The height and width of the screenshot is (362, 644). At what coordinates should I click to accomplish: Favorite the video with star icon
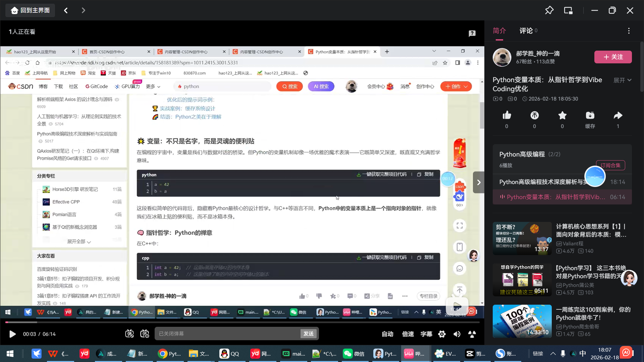[562, 116]
